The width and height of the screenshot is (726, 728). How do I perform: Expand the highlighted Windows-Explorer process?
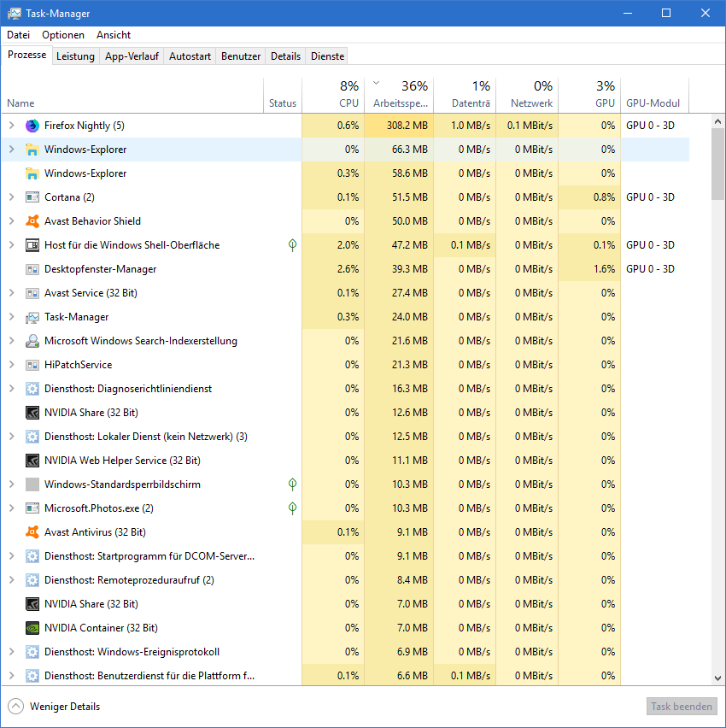(x=12, y=150)
